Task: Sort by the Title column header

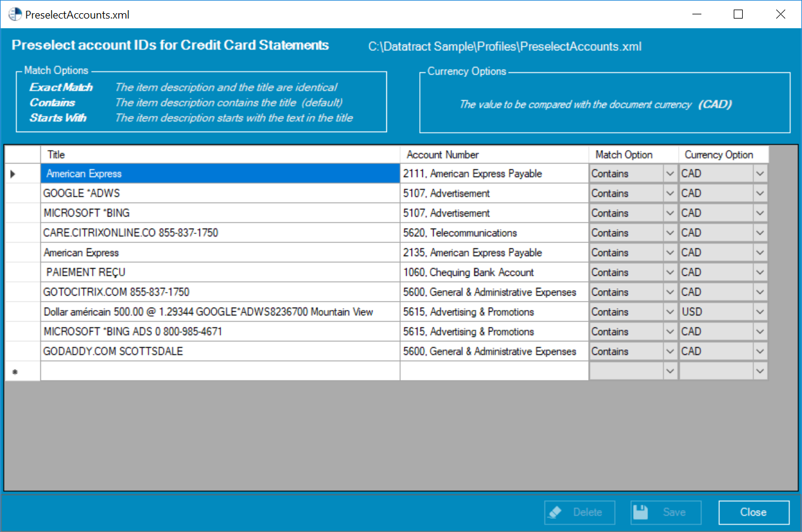Action: pos(220,154)
